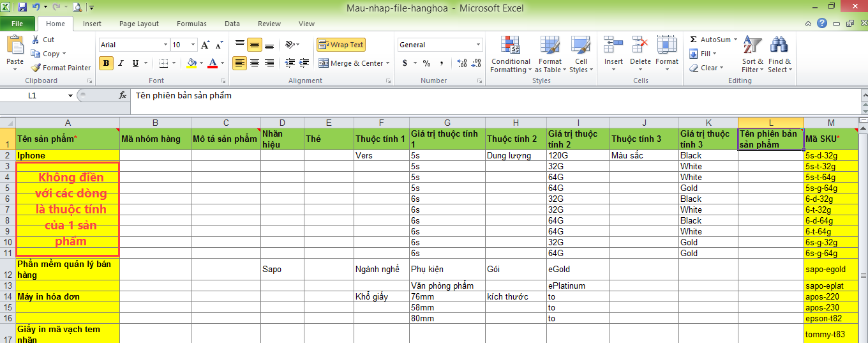The image size is (868, 343).
Task: Toggle Underline formatting
Action: pos(135,63)
